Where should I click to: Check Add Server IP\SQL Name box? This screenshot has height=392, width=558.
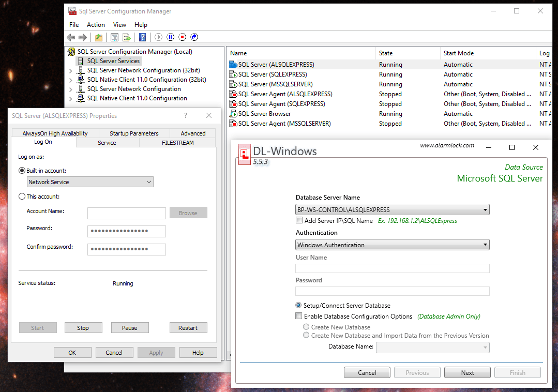pyautogui.click(x=299, y=220)
